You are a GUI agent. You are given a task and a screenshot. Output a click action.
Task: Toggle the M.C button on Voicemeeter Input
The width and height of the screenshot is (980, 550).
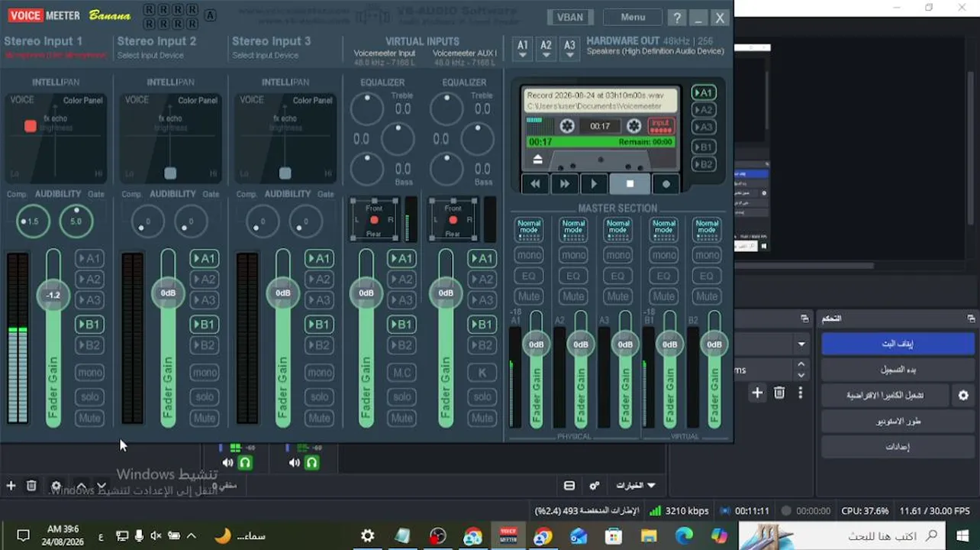coord(402,373)
